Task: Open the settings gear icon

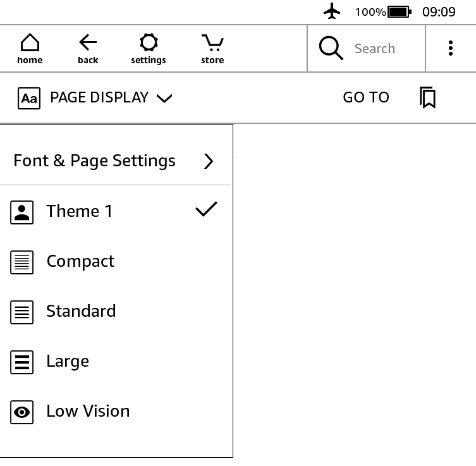Action: (149, 49)
